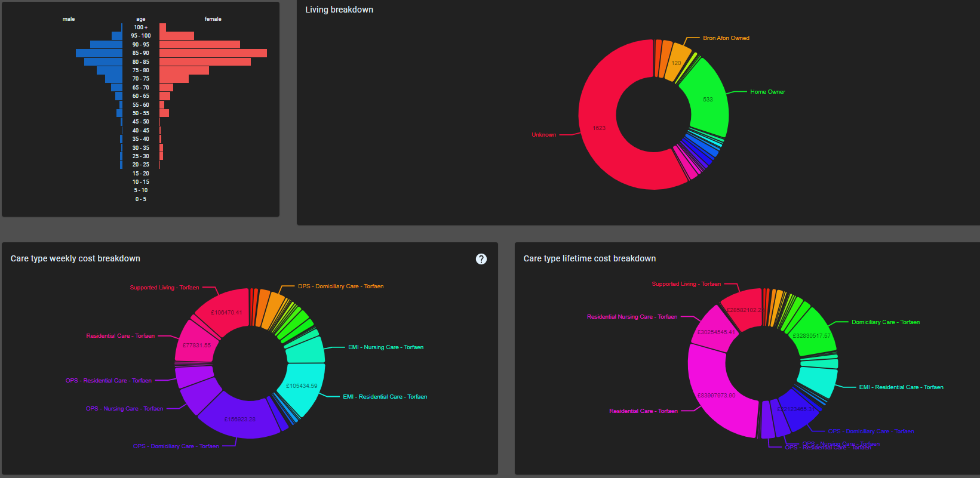The height and width of the screenshot is (478, 980).
Task: Select lifetime segment showing £30254545.41
Action: click(715, 331)
